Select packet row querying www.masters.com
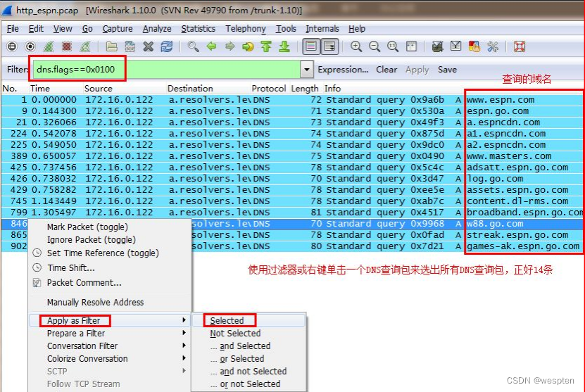The image size is (585, 392). [291, 156]
